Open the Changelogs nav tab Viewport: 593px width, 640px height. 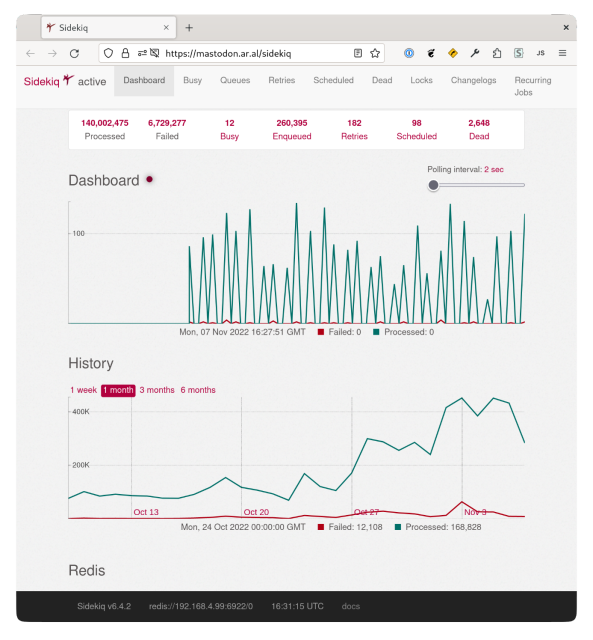pyautogui.click(x=473, y=80)
